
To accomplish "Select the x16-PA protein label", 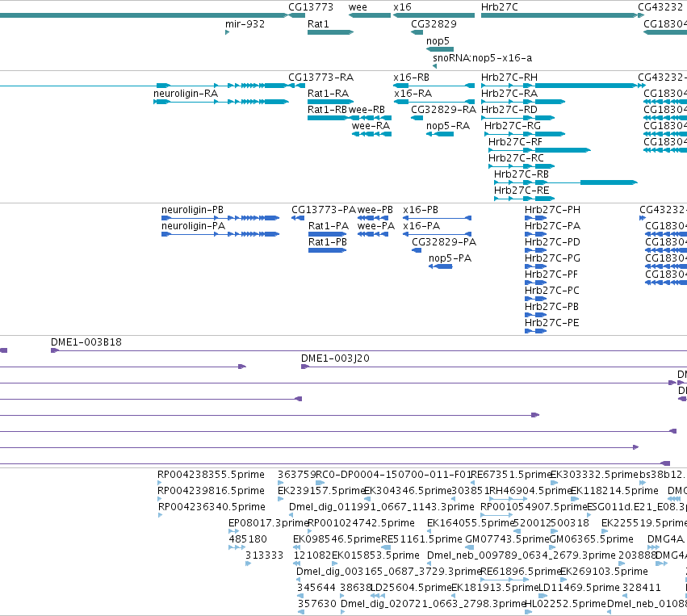I will pos(421,227).
